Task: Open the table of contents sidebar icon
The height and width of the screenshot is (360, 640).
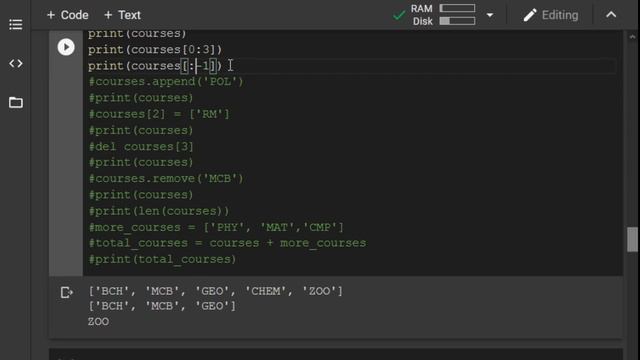Action: [x=16, y=24]
